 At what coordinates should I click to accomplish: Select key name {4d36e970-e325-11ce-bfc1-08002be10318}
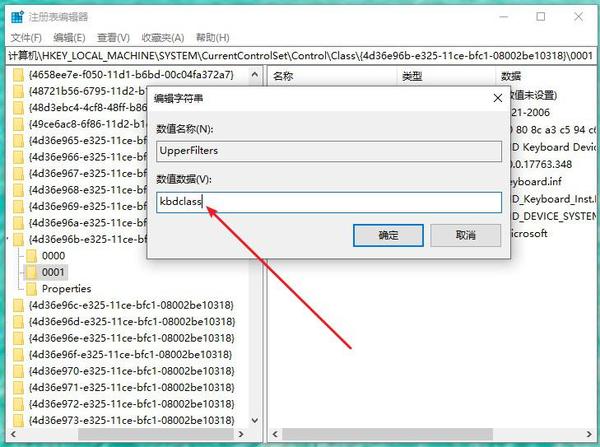coord(131,371)
